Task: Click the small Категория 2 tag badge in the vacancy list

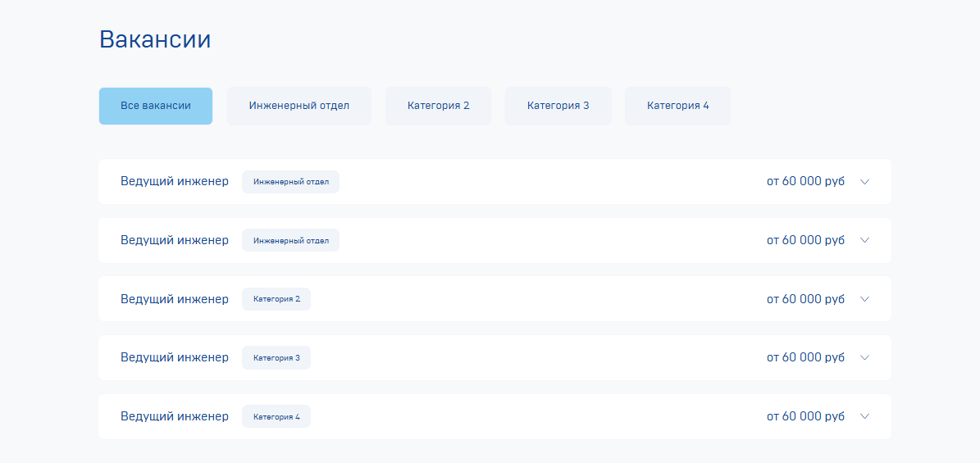Action: [276, 299]
